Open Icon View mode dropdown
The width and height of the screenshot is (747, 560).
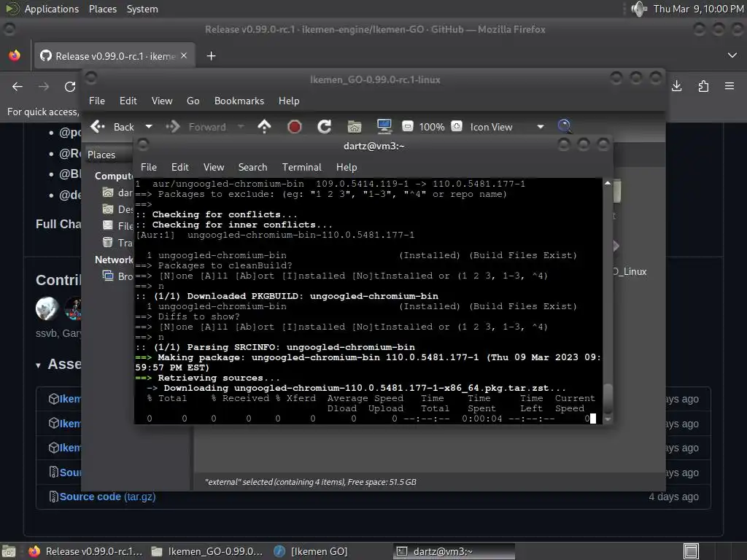pos(507,127)
